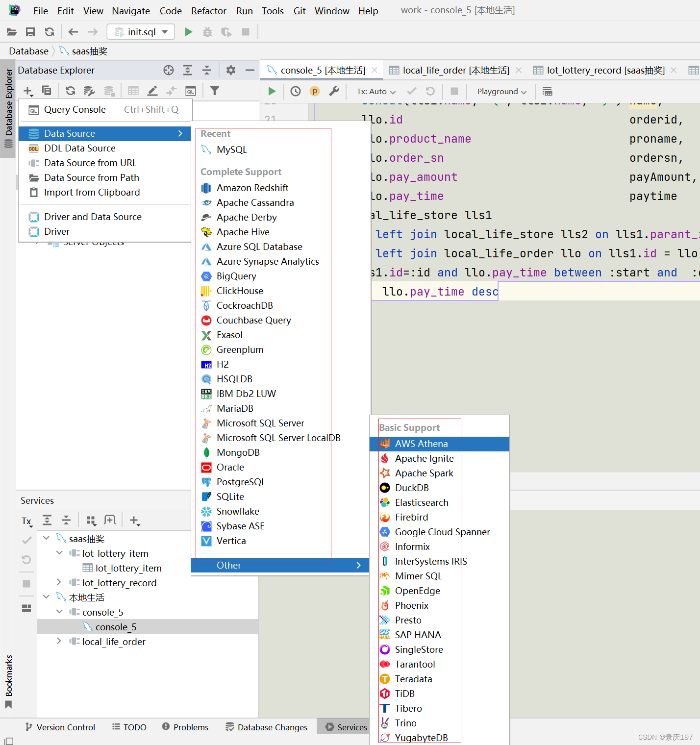Click the locate target icon in Database Explorer
Screen dimensions: 700x745
169,70
